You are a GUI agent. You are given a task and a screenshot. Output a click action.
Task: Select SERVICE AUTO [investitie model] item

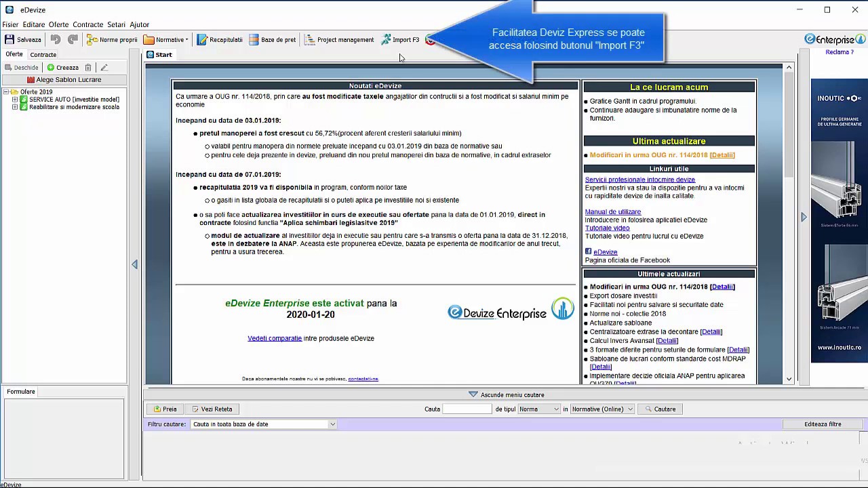(x=74, y=100)
